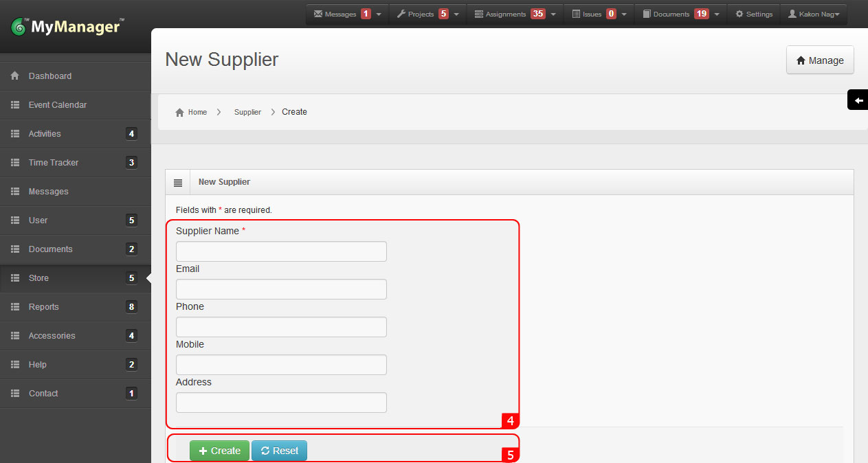The image size is (868, 463).
Task: Click the Reset button
Action: [x=279, y=451]
